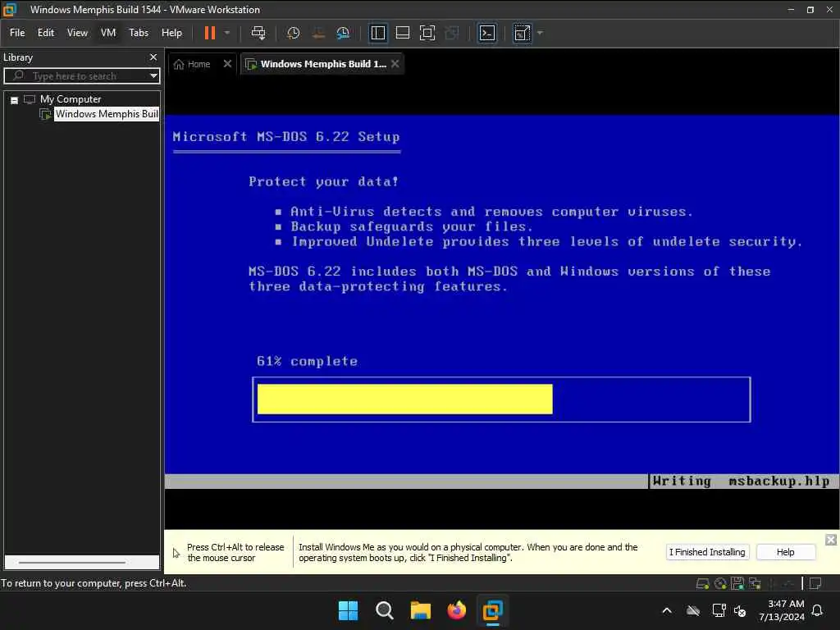Open the VM menu
Viewport: 840px width, 630px height.
pos(108,33)
